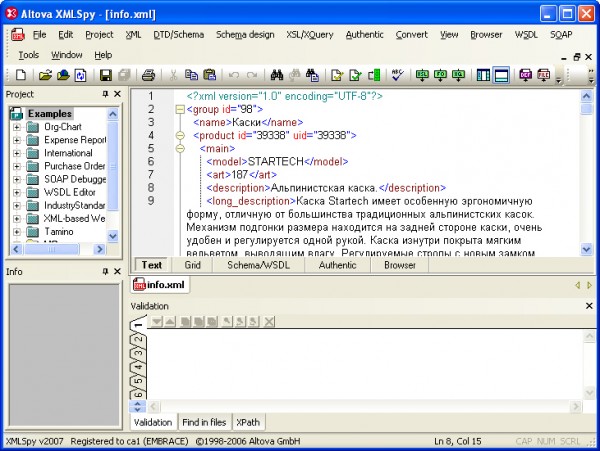Image resolution: width=600 pixels, height=451 pixels.
Task: Pin the Project panel with pushpin
Action: coord(105,94)
